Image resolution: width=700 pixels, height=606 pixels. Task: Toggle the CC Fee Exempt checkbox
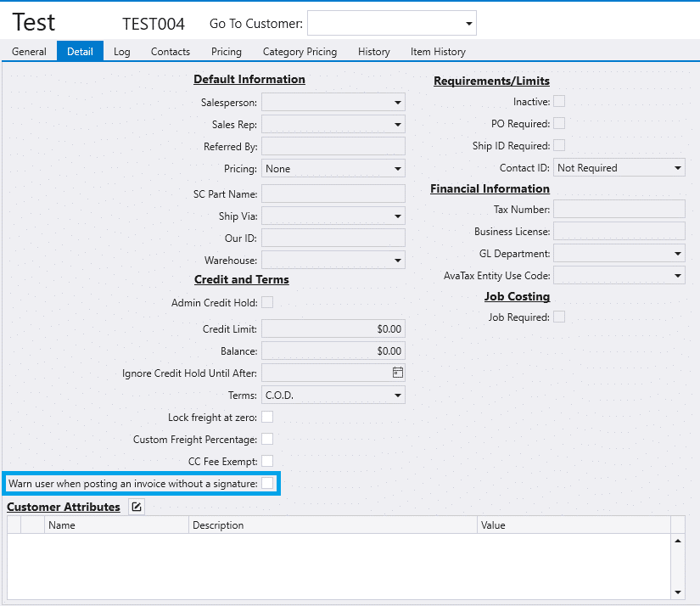(x=267, y=461)
